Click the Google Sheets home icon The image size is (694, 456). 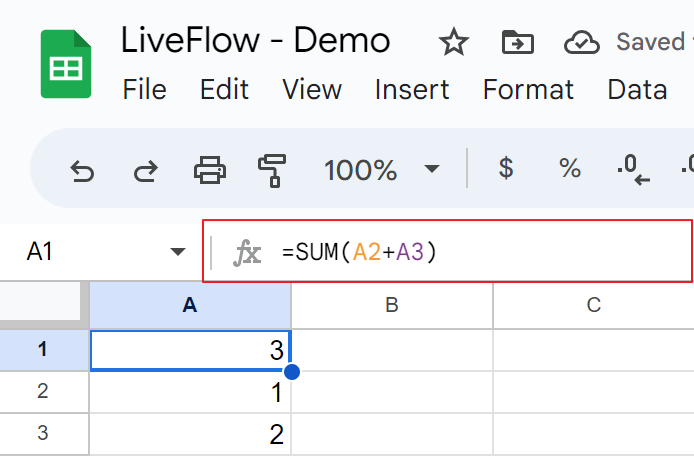click(x=66, y=64)
